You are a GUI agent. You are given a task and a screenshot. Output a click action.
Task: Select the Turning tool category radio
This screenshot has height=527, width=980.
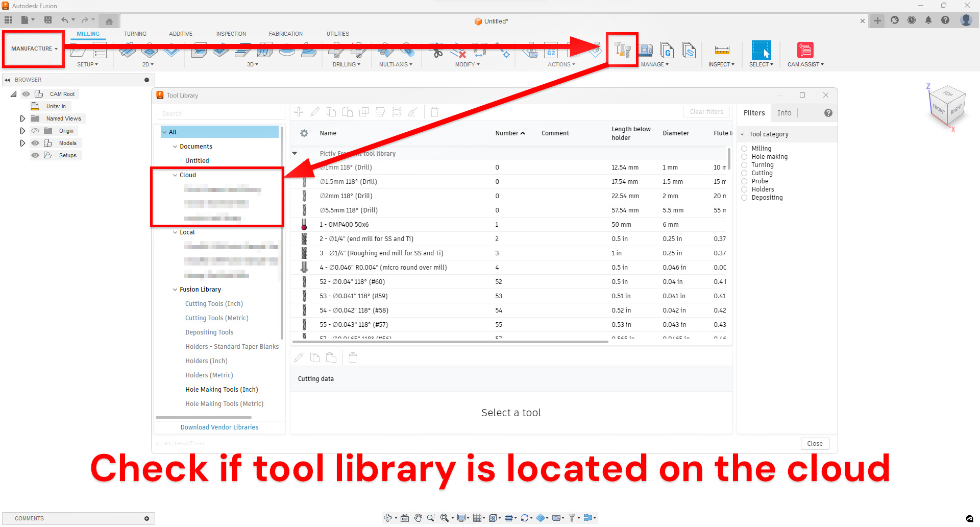click(x=744, y=165)
